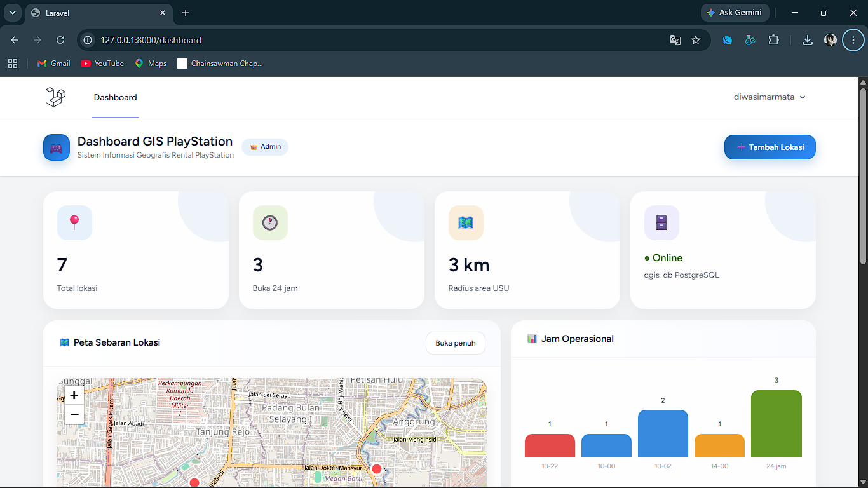
Task: Click the page vertical scrollbar
Action: pos(863,176)
